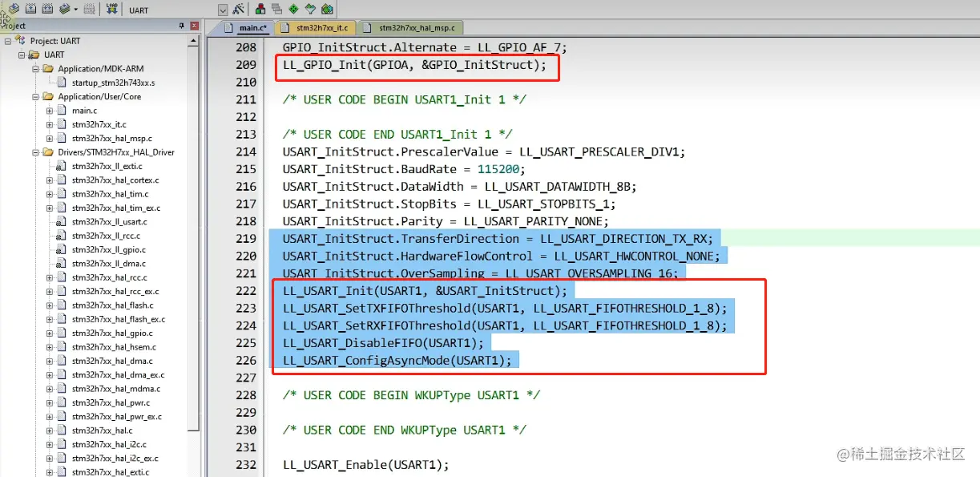
Task: Select stm32h7xx_hal_mdma.c file
Action: pyautogui.click(x=115, y=389)
